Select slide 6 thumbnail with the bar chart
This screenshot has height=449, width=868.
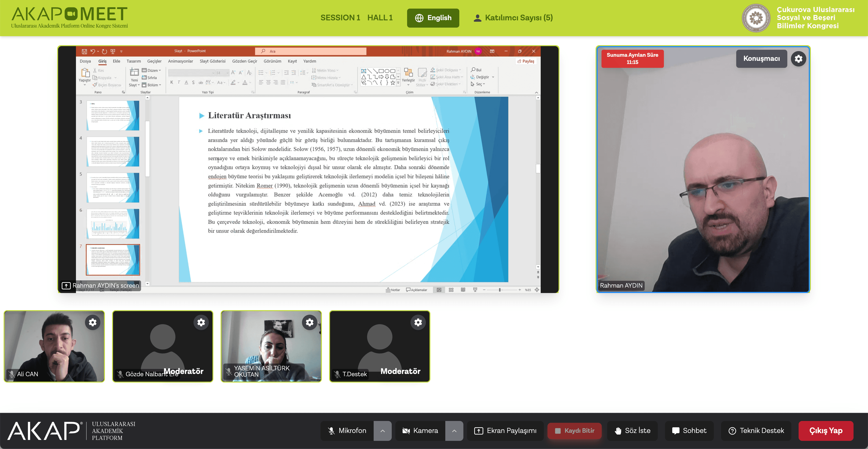point(113,224)
